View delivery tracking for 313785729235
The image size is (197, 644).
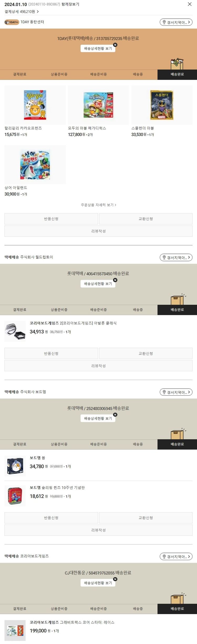pos(98,48)
